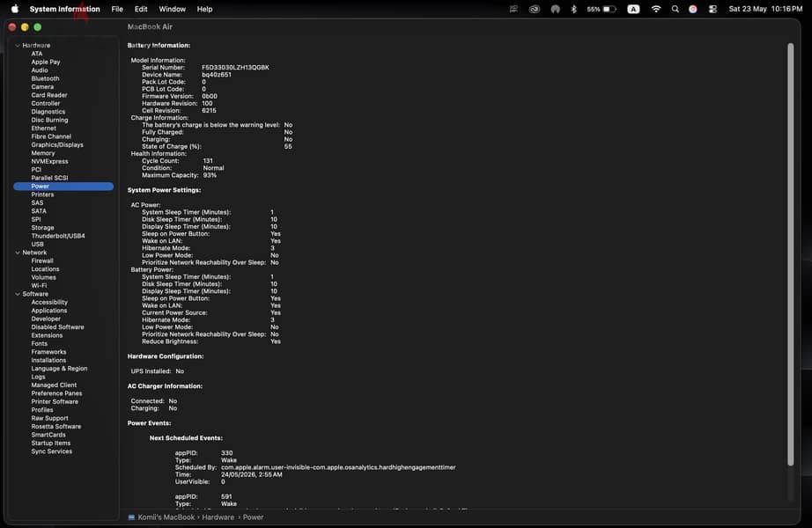The height and width of the screenshot is (528, 812).
Task: Open the System Information menu
Action: point(65,9)
